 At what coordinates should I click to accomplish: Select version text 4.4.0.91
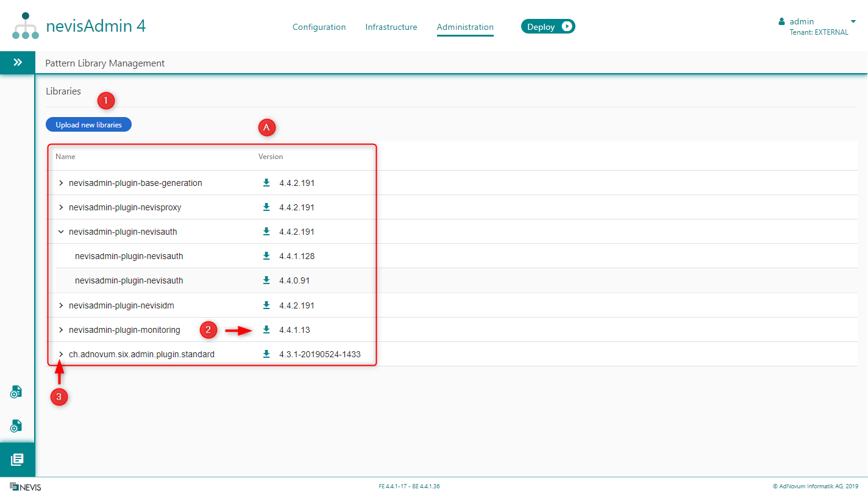(294, 280)
